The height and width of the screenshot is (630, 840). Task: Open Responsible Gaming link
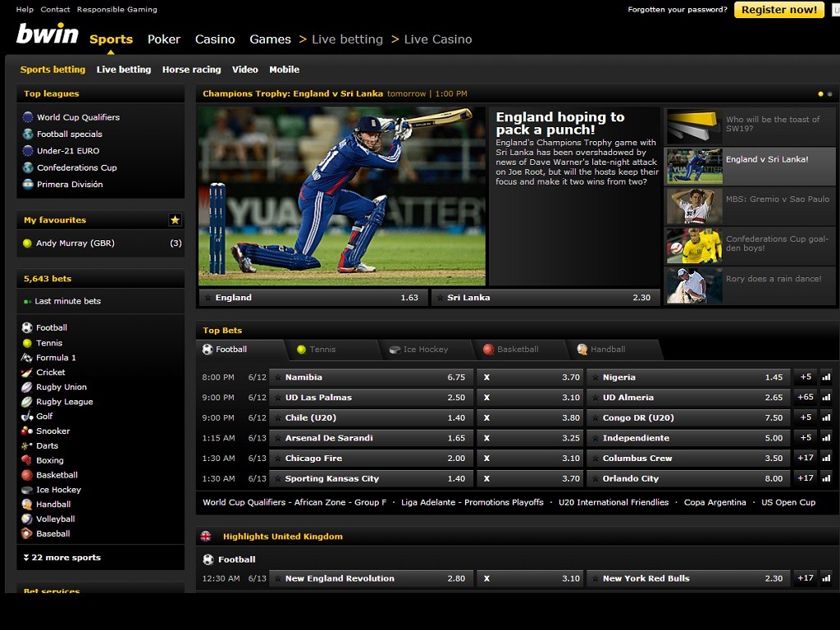point(116,10)
